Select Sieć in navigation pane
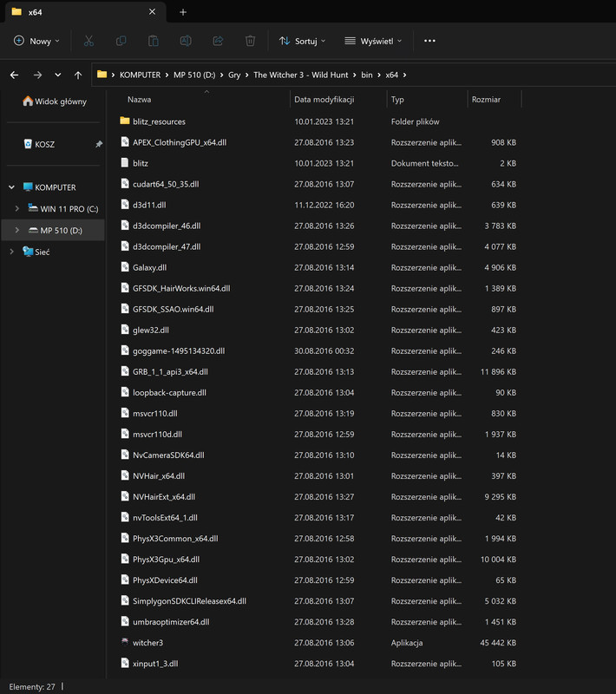The width and height of the screenshot is (616, 694). 36,252
